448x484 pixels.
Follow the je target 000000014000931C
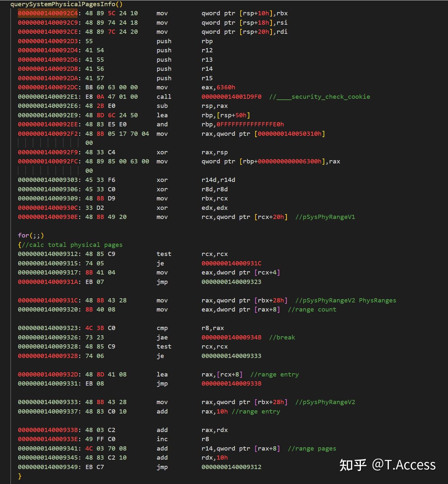[231, 263]
